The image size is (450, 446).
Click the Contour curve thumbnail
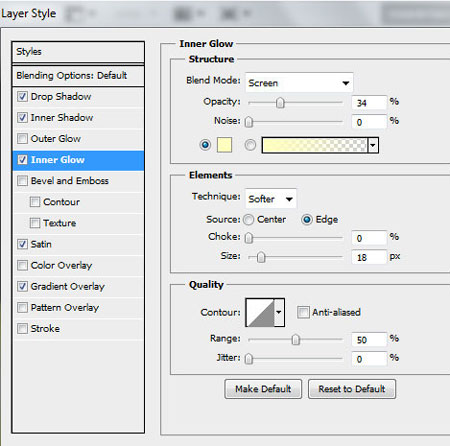click(260, 312)
